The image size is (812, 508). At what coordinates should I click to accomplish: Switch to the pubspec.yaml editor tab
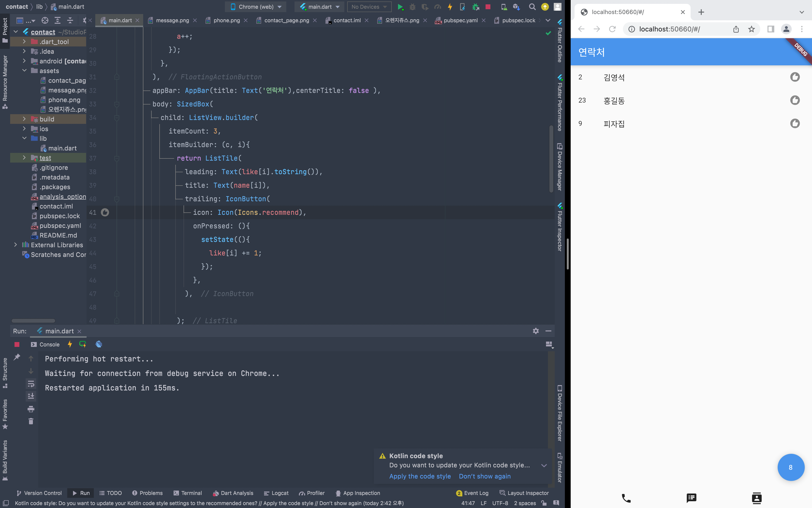(460, 21)
